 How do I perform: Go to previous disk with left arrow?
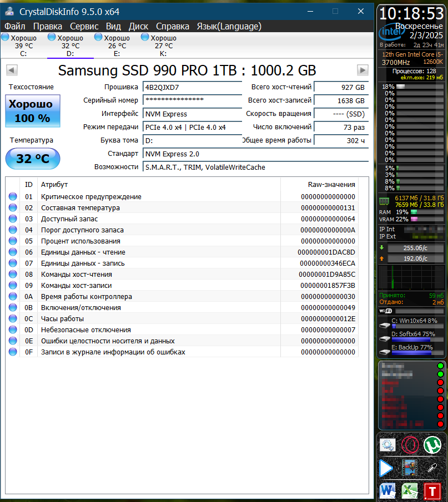coord(12,70)
